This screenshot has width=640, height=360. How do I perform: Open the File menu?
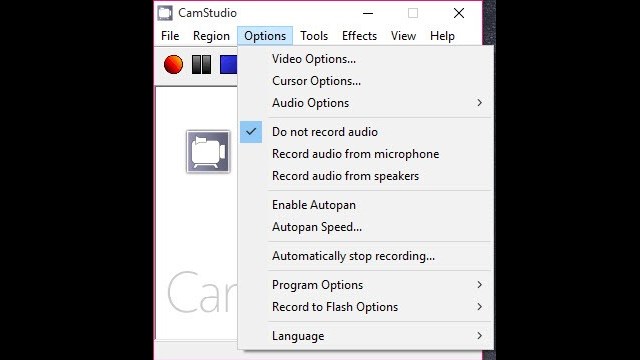pyautogui.click(x=170, y=36)
